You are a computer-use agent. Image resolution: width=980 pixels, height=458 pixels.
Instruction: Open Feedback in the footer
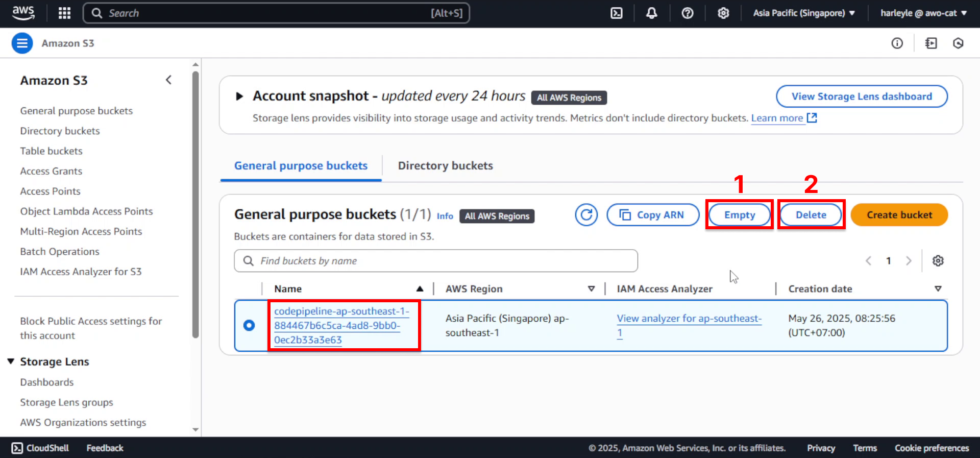coord(105,448)
